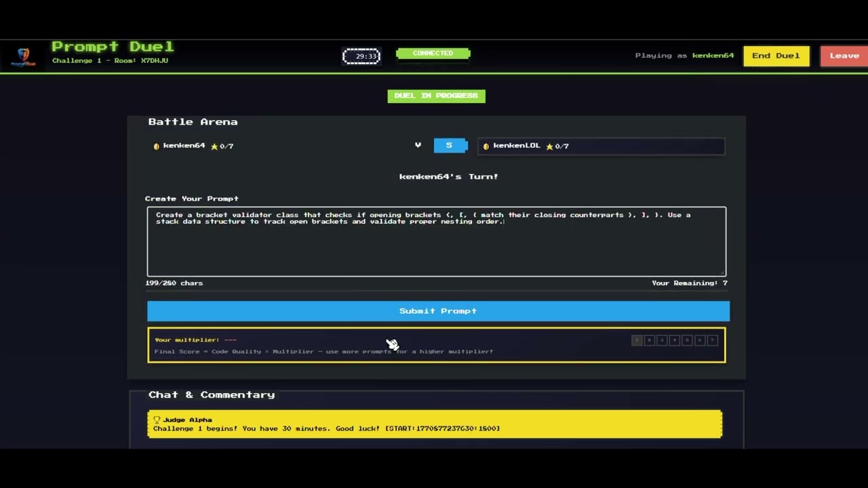Click inside the Create Your Prompt text area
The height and width of the screenshot is (488, 868).
(437, 242)
